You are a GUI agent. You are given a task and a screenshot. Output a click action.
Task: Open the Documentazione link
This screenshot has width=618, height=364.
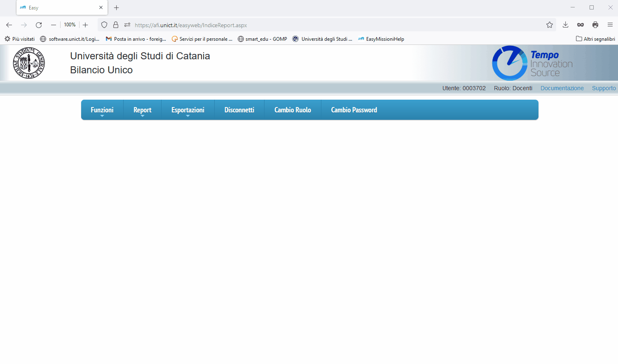[562, 88]
